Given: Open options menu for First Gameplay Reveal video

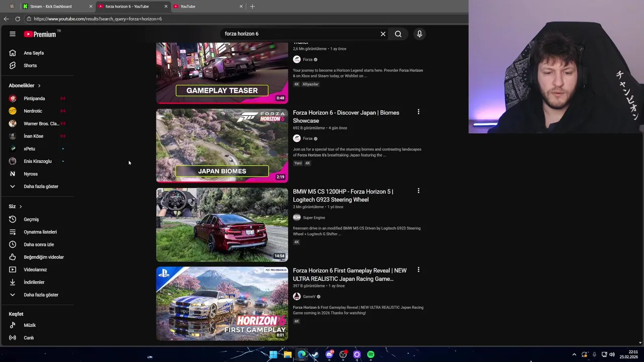Looking at the screenshot, I should [x=418, y=270].
